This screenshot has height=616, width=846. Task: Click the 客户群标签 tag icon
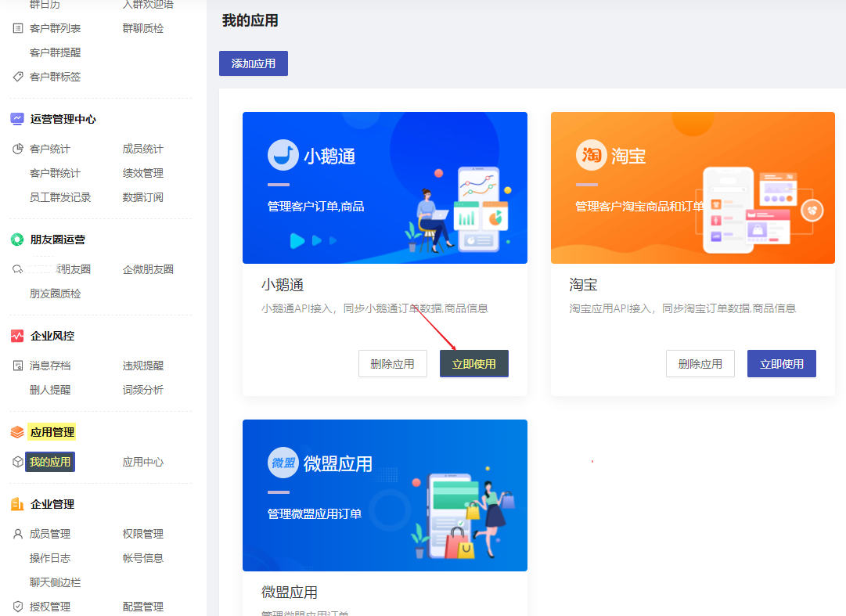(18, 77)
